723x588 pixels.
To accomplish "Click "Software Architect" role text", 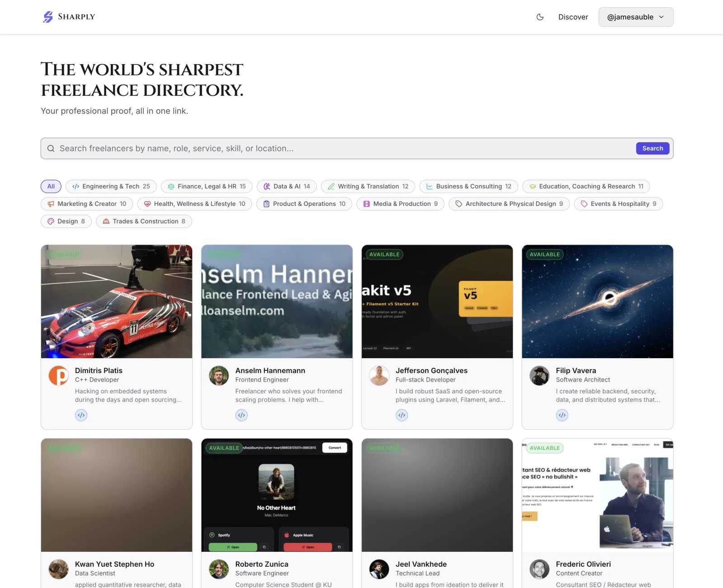I will tap(583, 380).
